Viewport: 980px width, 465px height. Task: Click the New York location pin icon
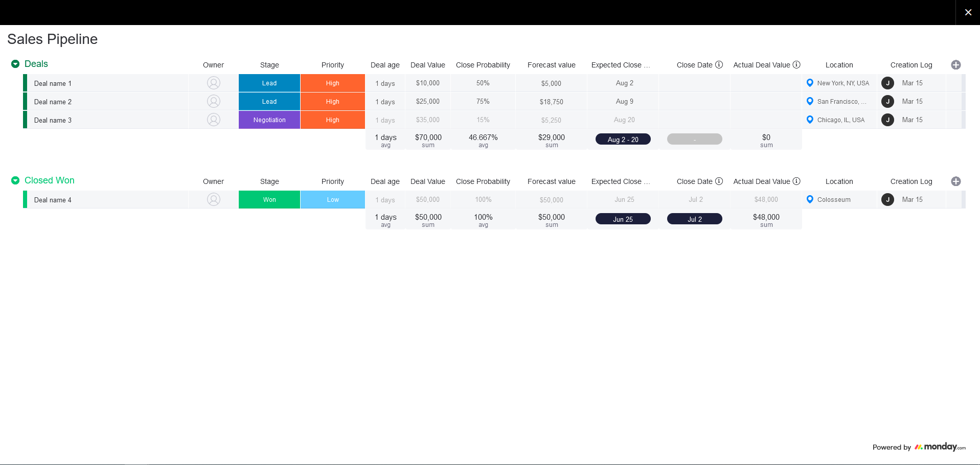tap(810, 83)
